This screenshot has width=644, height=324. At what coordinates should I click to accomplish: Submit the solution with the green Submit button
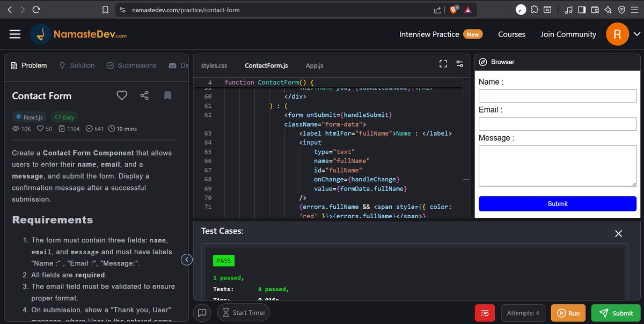pyautogui.click(x=616, y=313)
